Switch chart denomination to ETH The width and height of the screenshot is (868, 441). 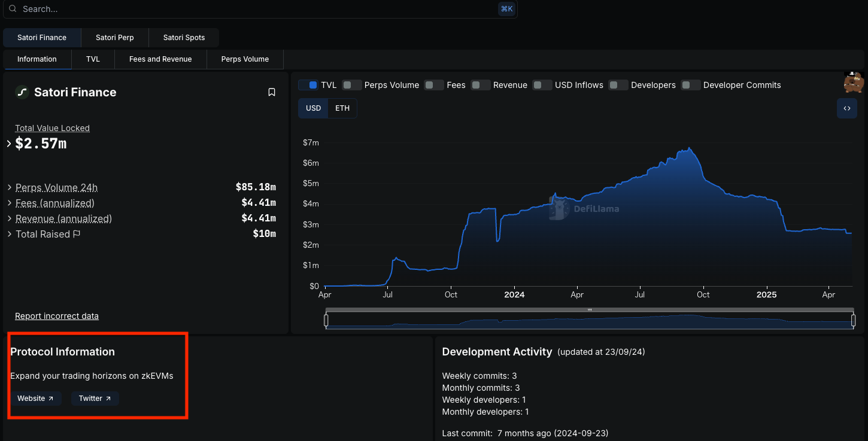point(342,108)
